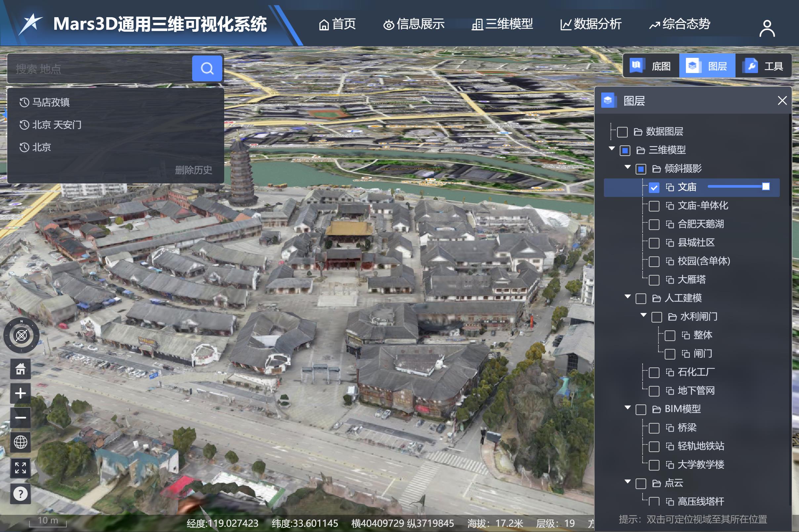This screenshot has width=799, height=532.
Task: Open help with the question mark icon
Action: 21,494
